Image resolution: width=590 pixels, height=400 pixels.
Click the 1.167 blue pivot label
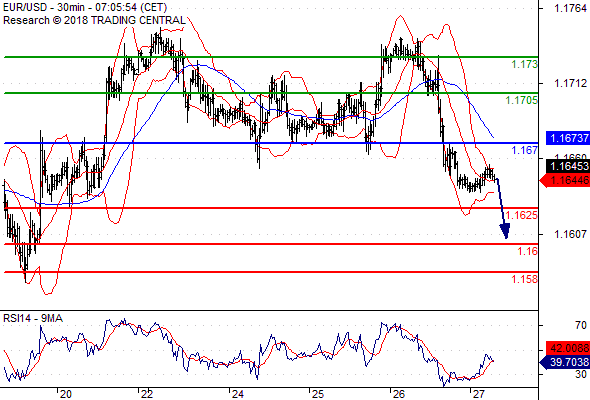525,151
